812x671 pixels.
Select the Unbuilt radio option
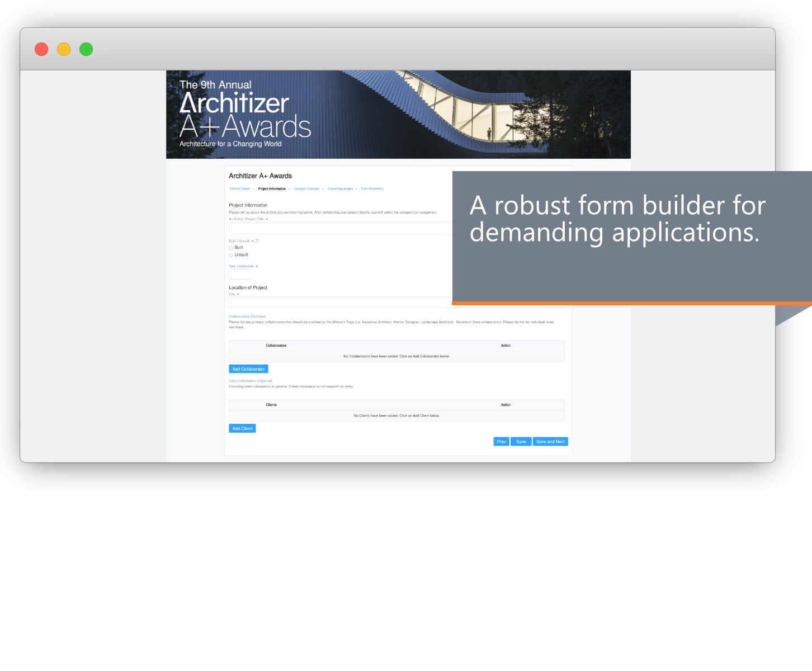[230, 255]
